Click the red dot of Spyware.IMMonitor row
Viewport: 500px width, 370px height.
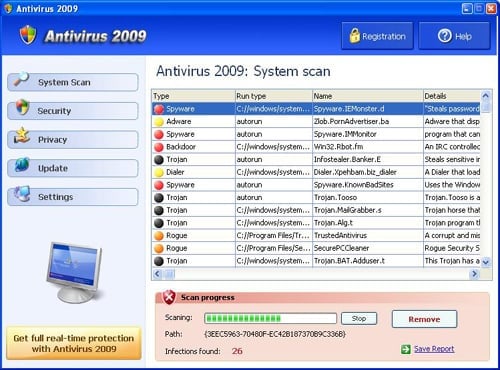pos(159,134)
